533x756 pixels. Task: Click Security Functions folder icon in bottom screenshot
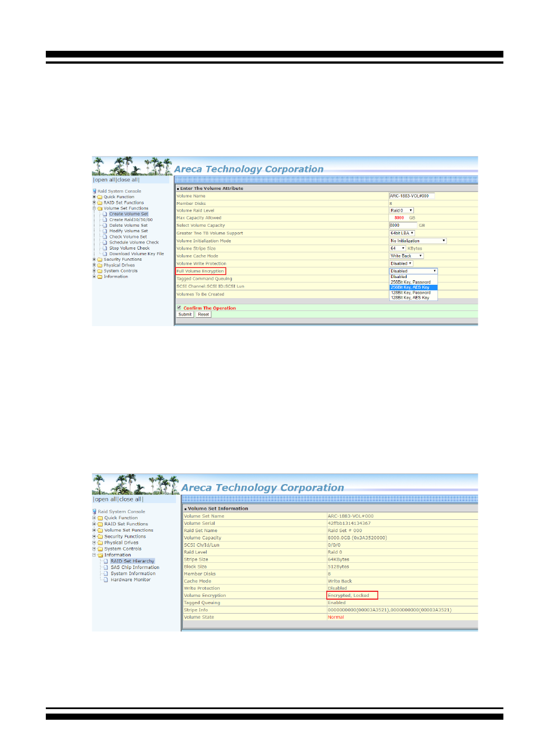pyautogui.click(x=101, y=537)
